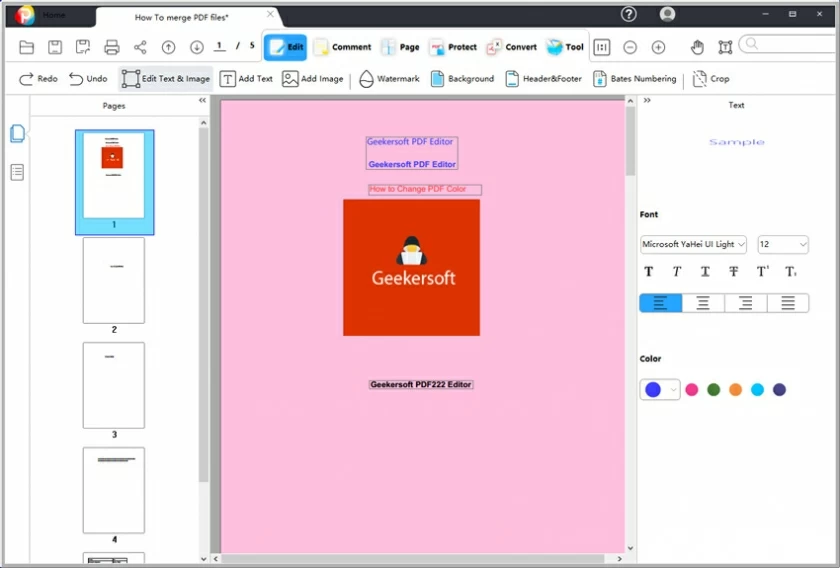Select the Hand pan tool
Screen dimensions: 840x568
coord(697,47)
